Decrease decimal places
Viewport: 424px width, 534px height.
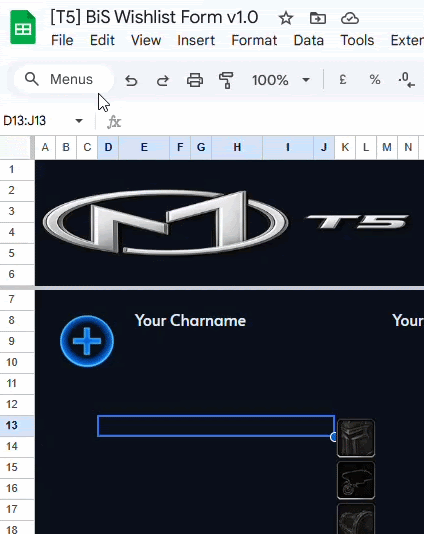406,80
